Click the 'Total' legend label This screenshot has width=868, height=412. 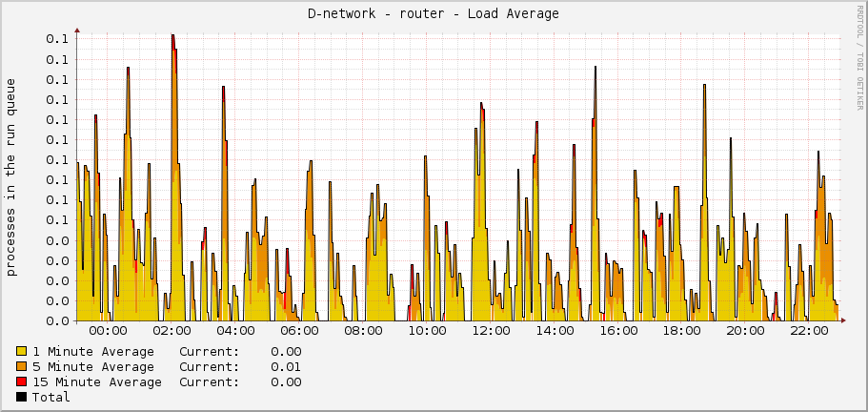50,397
